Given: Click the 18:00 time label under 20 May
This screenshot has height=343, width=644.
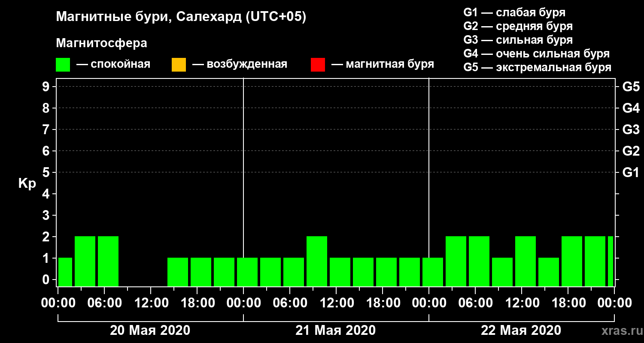Looking at the screenshot, I should [197, 303].
